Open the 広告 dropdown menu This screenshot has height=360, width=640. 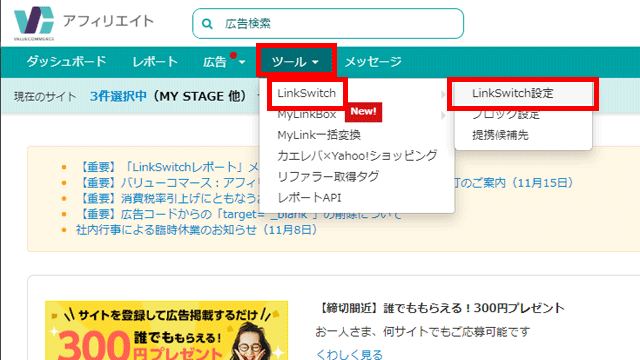(224, 62)
